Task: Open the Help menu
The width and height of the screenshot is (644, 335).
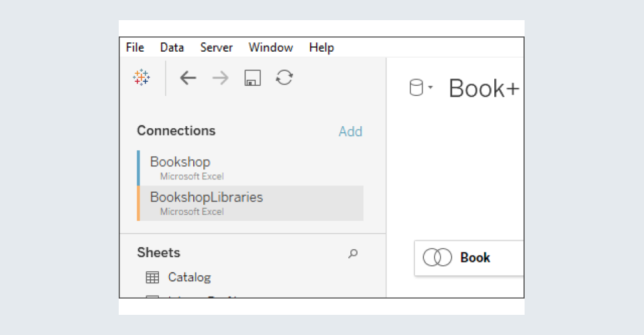Action: click(321, 48)
